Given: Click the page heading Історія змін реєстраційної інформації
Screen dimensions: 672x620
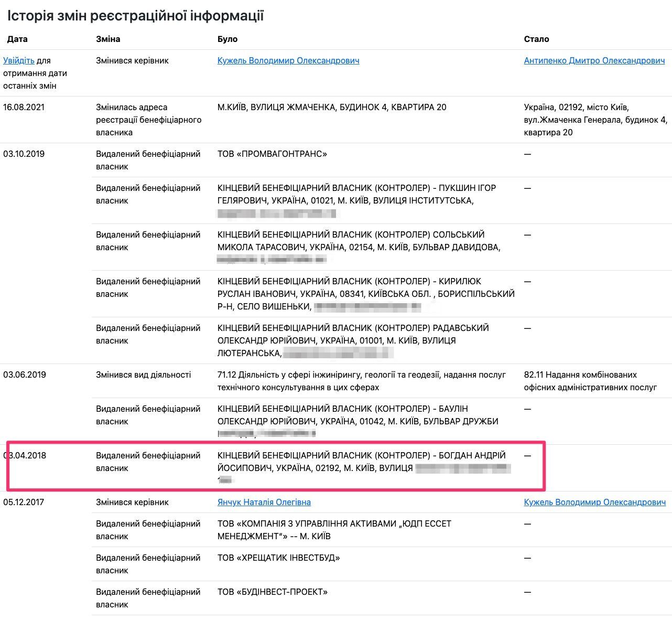Looking at the screenshot, I should click(x=135, y=16).
